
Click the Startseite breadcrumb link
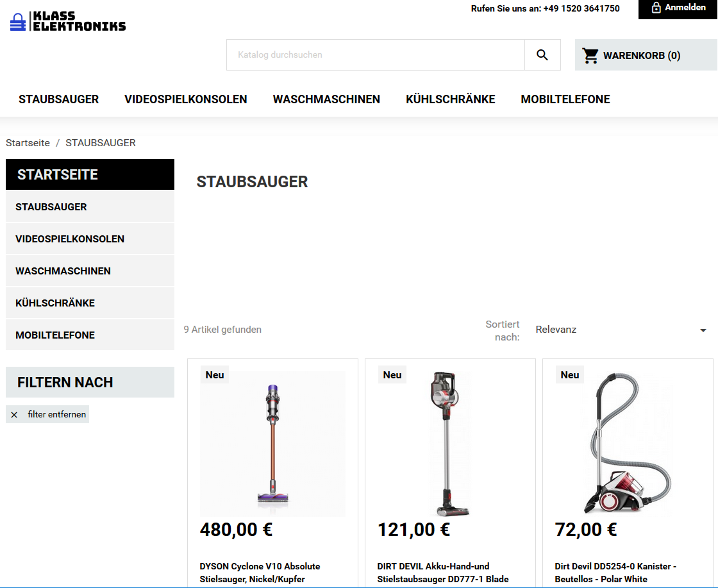click(x=28, y=143)
